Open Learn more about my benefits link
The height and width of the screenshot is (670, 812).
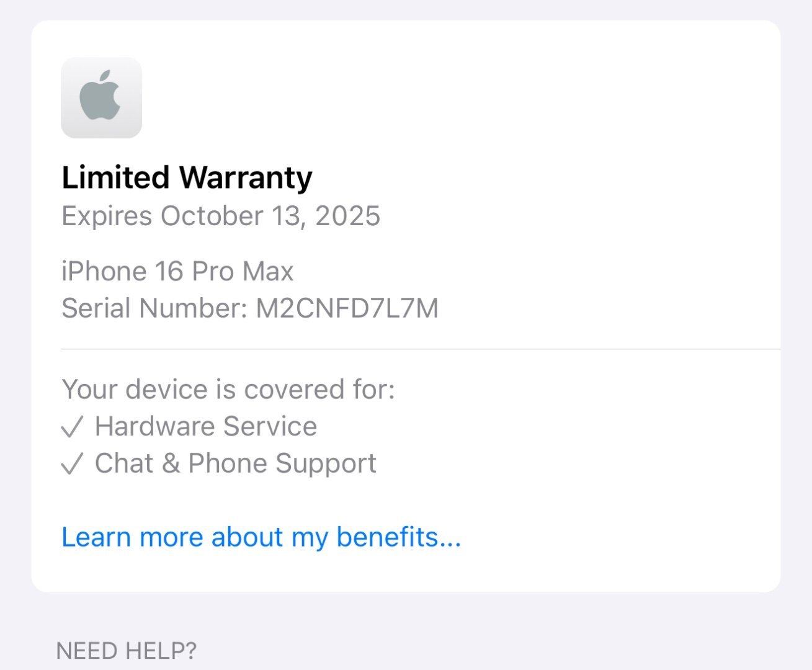tap(261, 537)
